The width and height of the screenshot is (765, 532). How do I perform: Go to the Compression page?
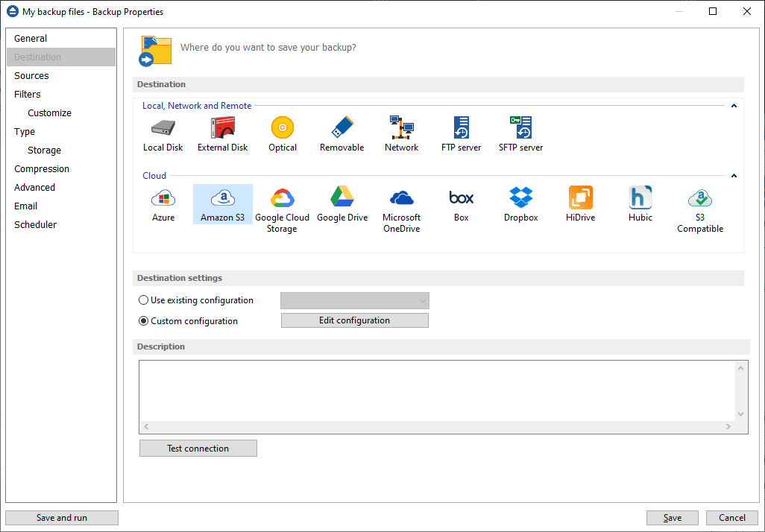coord(61,168)
